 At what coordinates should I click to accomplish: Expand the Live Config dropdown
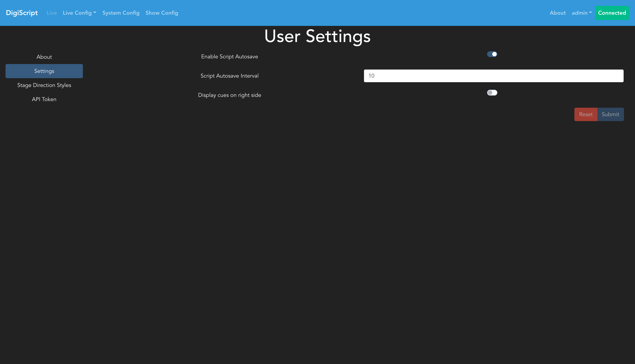79,13
